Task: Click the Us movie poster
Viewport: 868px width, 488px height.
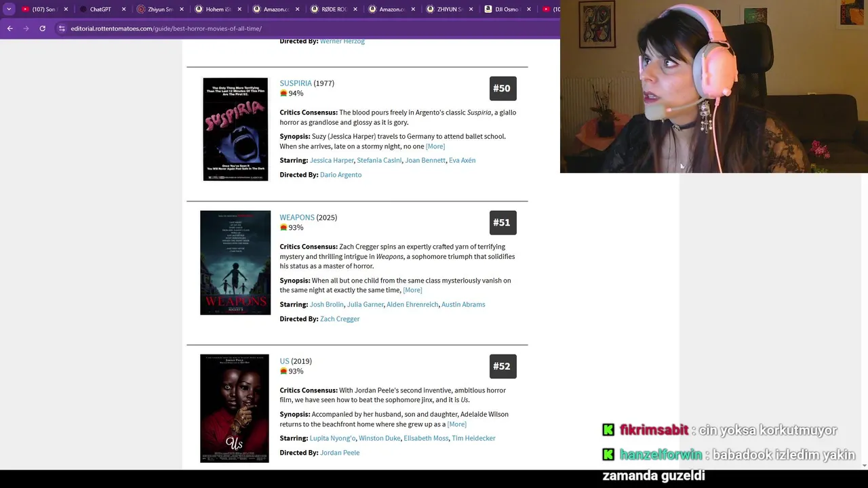Action: click(x=235, y=409)
